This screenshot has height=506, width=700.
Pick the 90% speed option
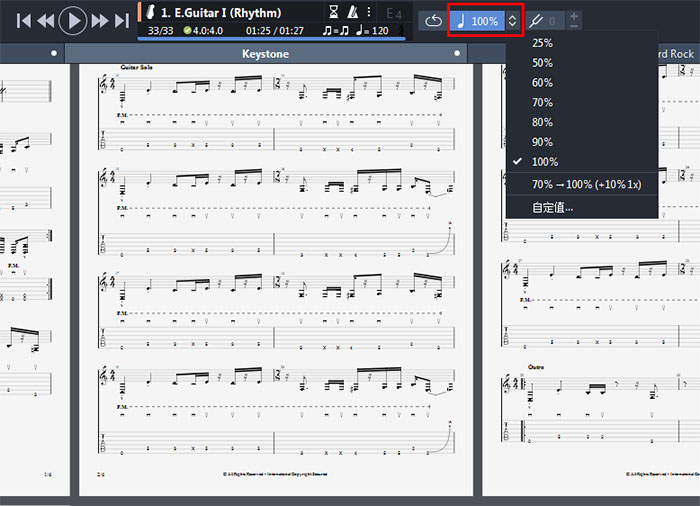(543, 142)
